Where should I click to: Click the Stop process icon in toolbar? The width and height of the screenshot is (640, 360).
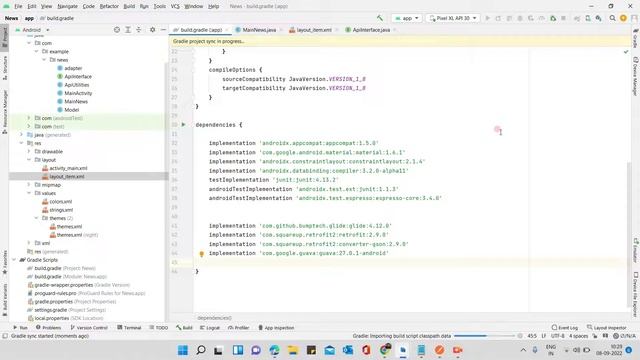coord(563,18)
